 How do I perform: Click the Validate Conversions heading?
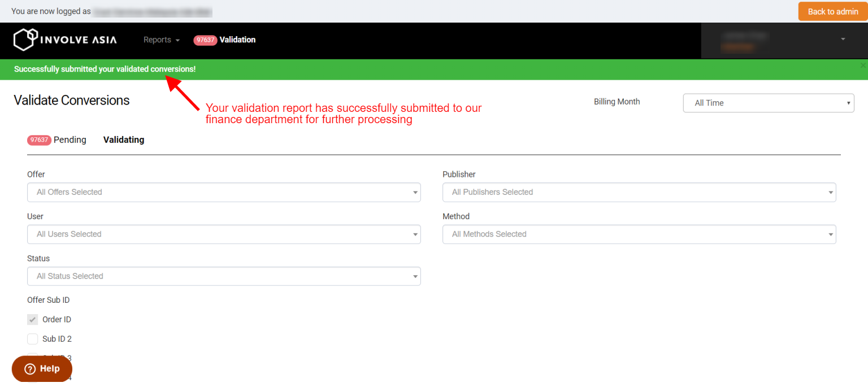pyautogui.click(x=72, y=101)
